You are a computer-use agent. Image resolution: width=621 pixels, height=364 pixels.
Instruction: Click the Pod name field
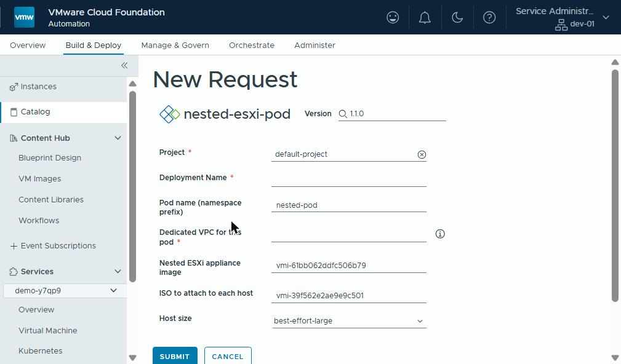tap(348, 205)
